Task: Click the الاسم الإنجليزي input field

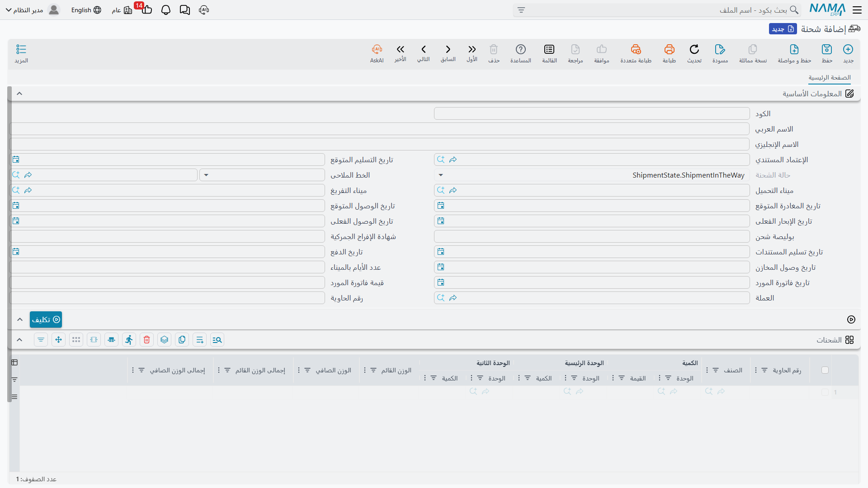Action: pyautogui.click(x=379, y=144)
